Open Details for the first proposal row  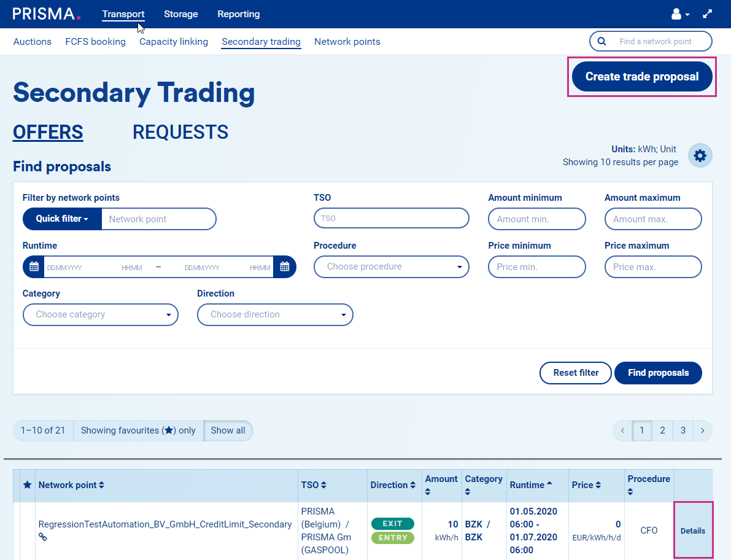point(693,531)
